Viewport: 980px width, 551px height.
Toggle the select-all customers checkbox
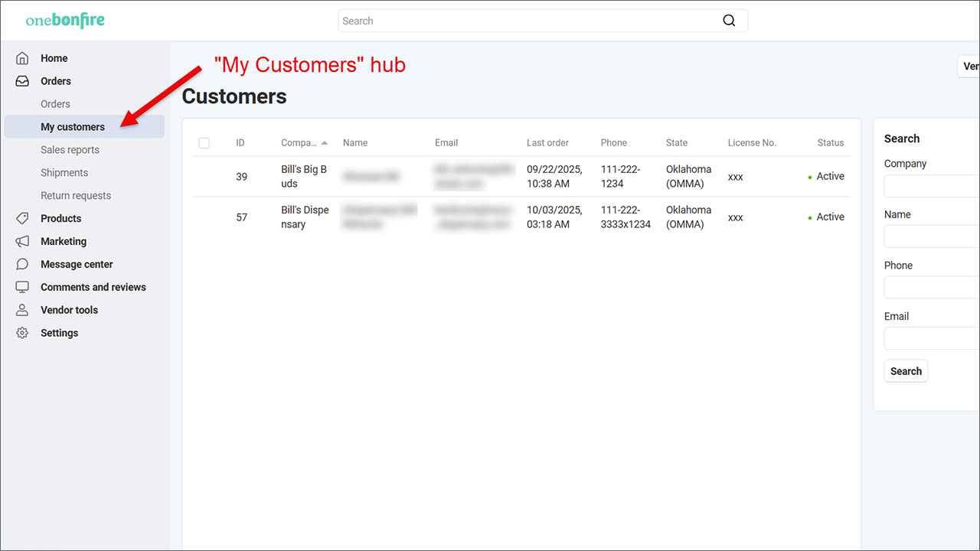click(x=204, y=143)
